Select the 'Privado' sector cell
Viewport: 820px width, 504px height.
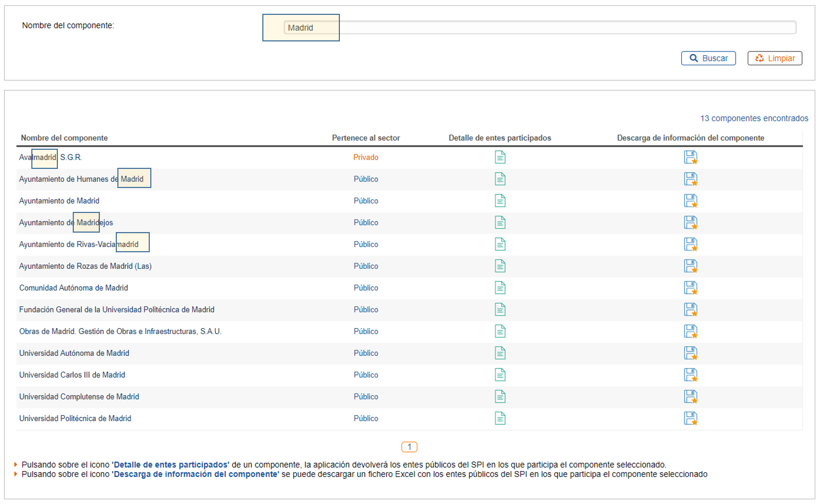pos(366,157)
